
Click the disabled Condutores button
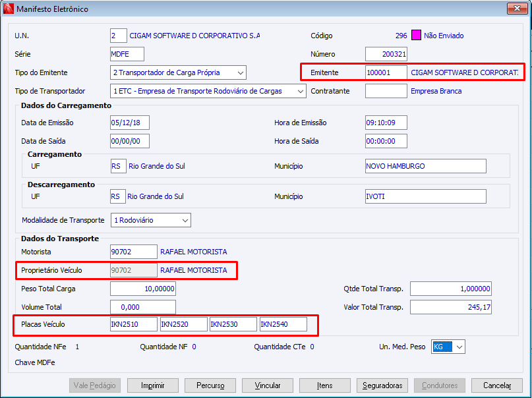tap(440, 385)
